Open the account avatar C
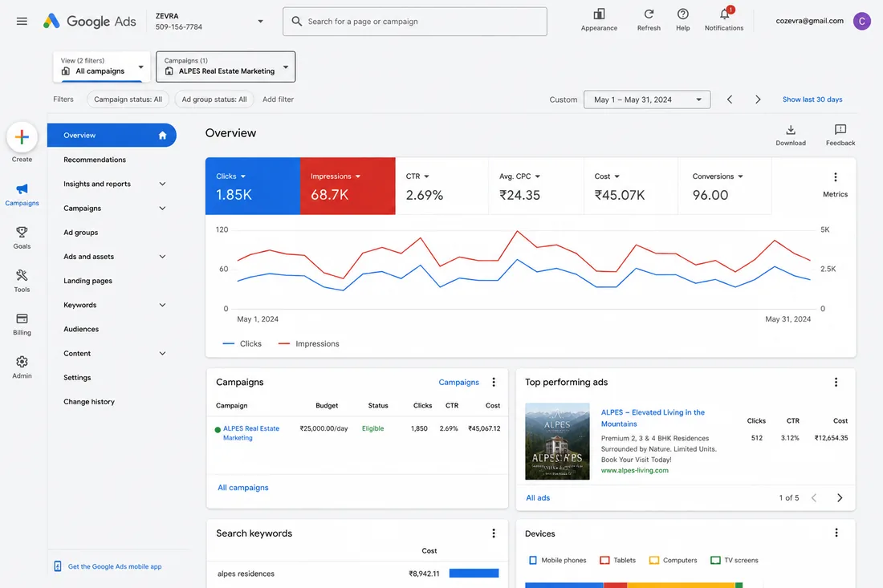Viewport: 883px width, 588px height. 861,22
